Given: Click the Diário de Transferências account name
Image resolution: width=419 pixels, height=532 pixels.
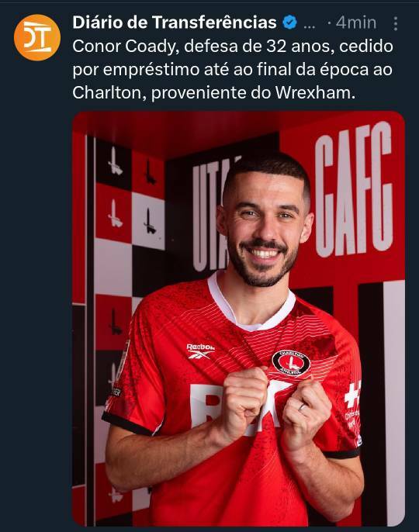Looking at the screenshot, I should point(175,22).
